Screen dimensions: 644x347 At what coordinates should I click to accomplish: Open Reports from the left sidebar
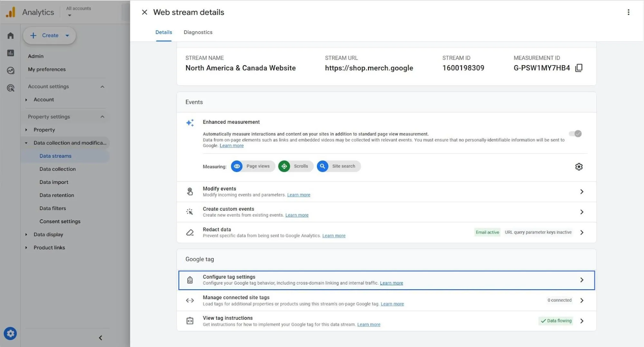pos(10,53)
